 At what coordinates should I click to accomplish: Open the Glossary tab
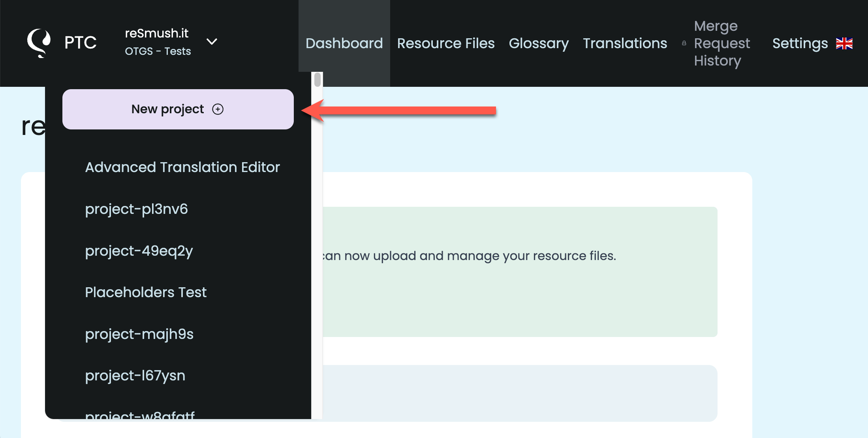coord(539,43)
